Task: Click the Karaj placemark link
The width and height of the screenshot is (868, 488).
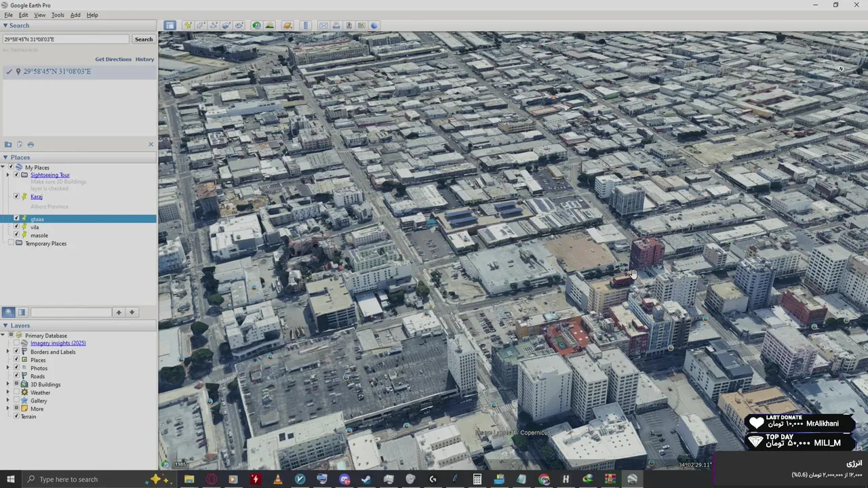Action: [37, 197]
